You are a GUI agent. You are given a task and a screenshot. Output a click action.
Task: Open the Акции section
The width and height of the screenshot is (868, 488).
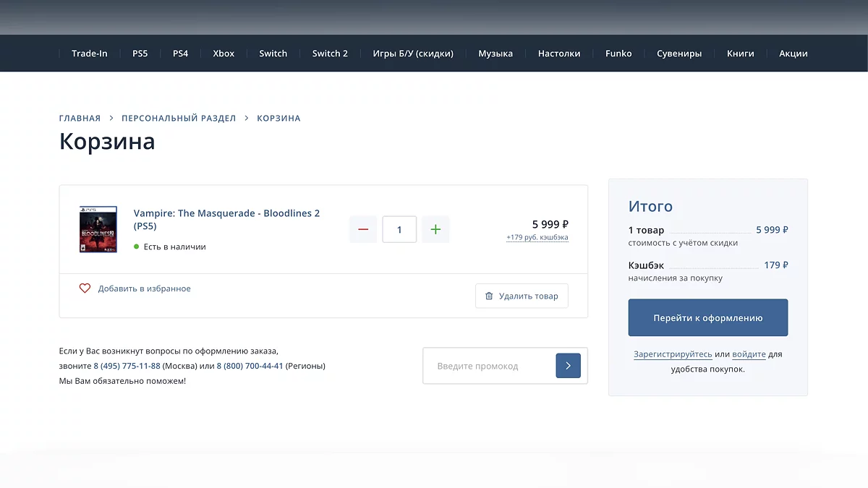pos(793,53)
